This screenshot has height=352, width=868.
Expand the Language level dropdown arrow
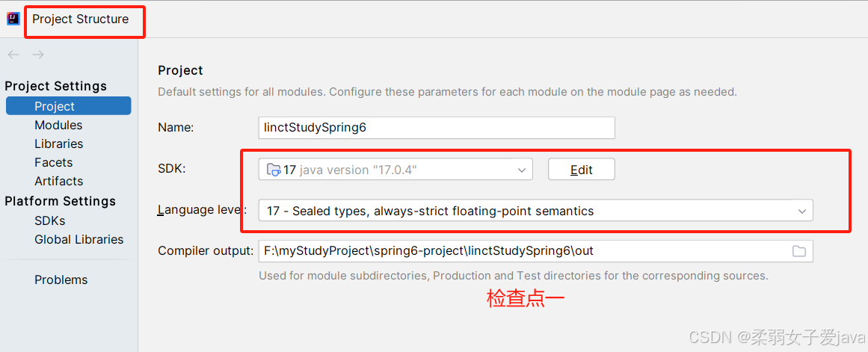(x=801, y=211)
